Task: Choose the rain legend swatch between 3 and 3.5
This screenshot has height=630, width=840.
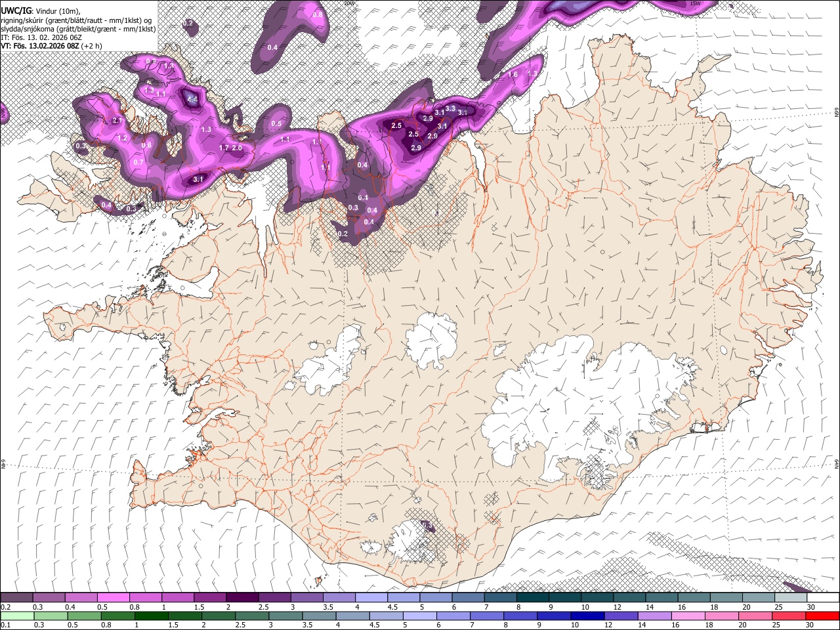Action: 285,616
